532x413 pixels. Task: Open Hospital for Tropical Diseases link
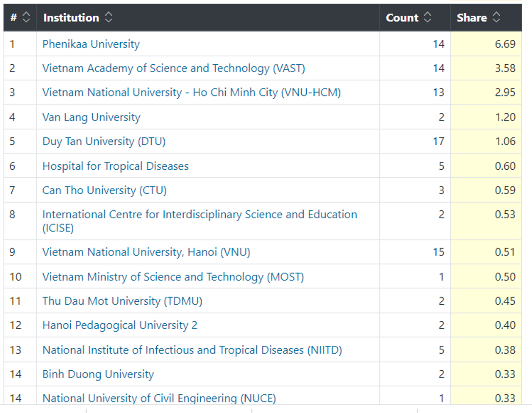116,166
